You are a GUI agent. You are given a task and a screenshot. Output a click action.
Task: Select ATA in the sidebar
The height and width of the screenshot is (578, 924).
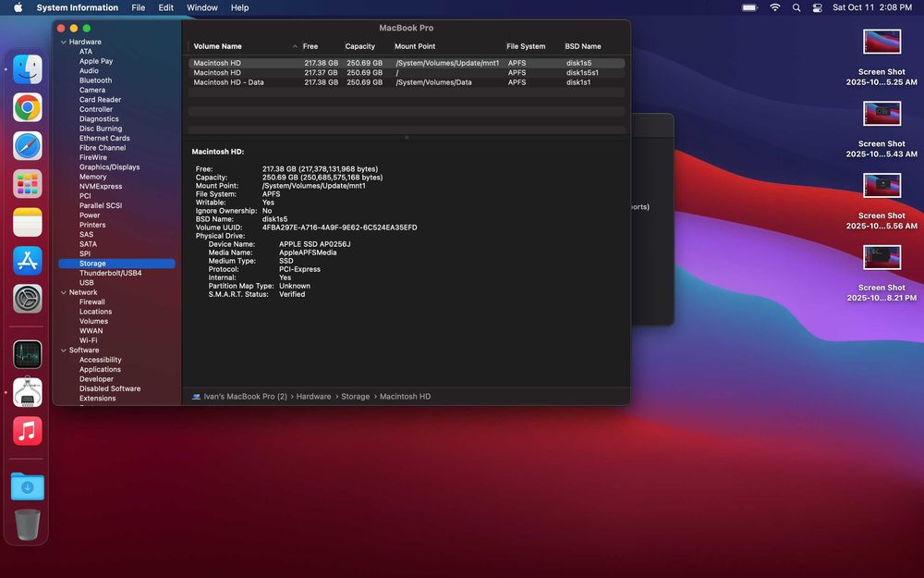pos(86,51)
